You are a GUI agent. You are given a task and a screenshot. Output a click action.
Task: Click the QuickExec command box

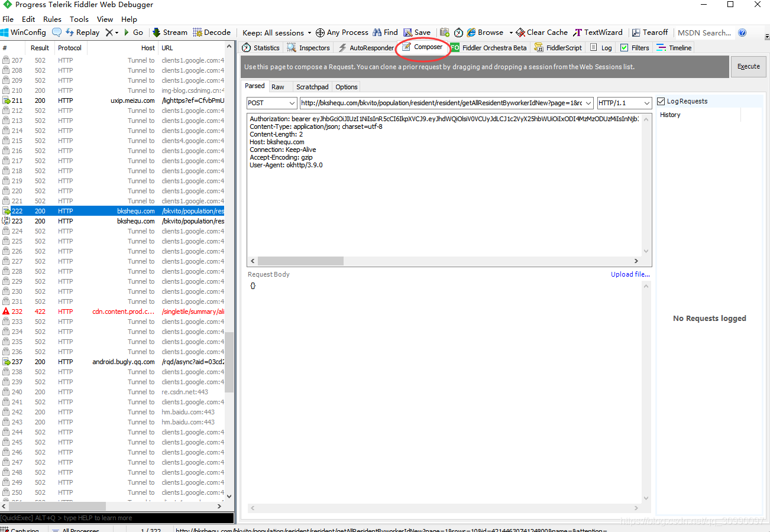coord(117,518)
